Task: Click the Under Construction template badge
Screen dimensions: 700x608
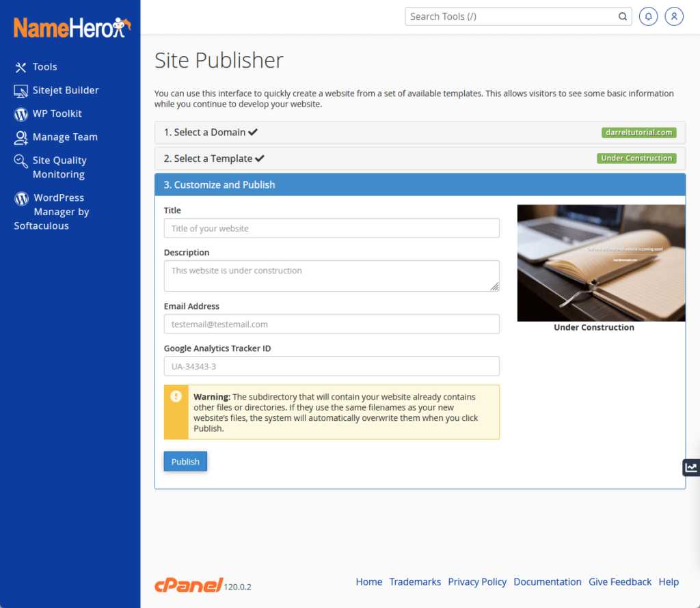Action: click(636, 158)
